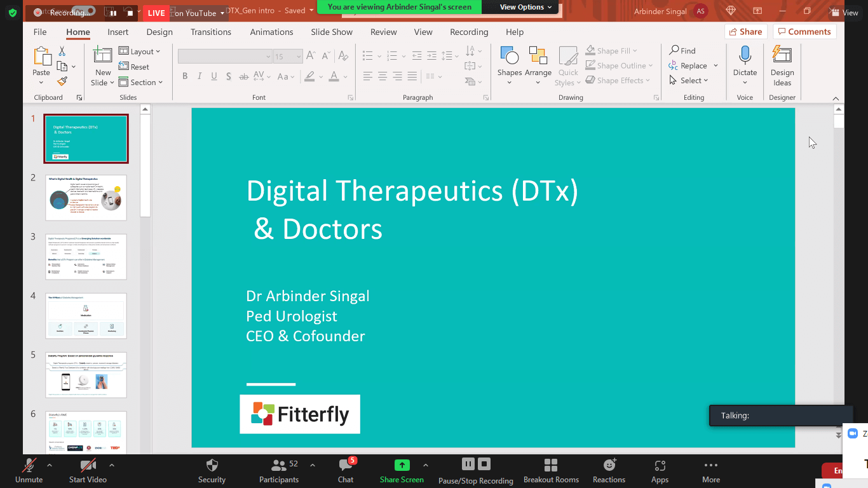Unmute the Zoom microphone

[x=29, y=471]
